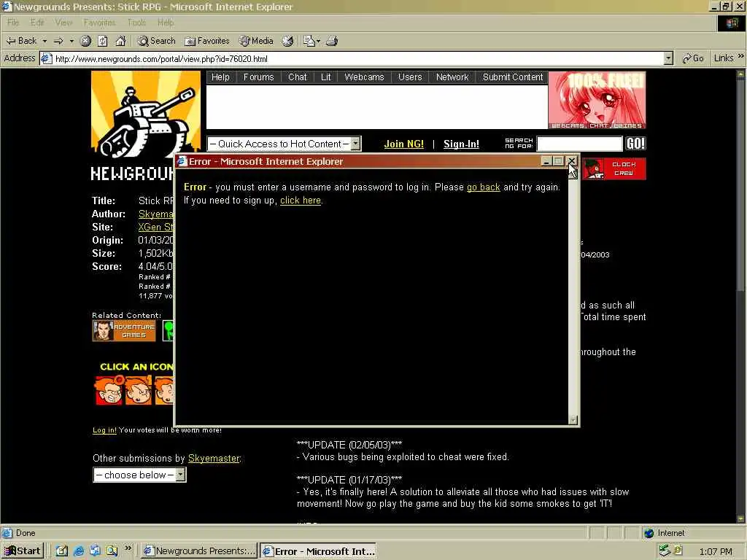Click the Log in! link for votes
747x560 pixels.
tap(104, 430)
